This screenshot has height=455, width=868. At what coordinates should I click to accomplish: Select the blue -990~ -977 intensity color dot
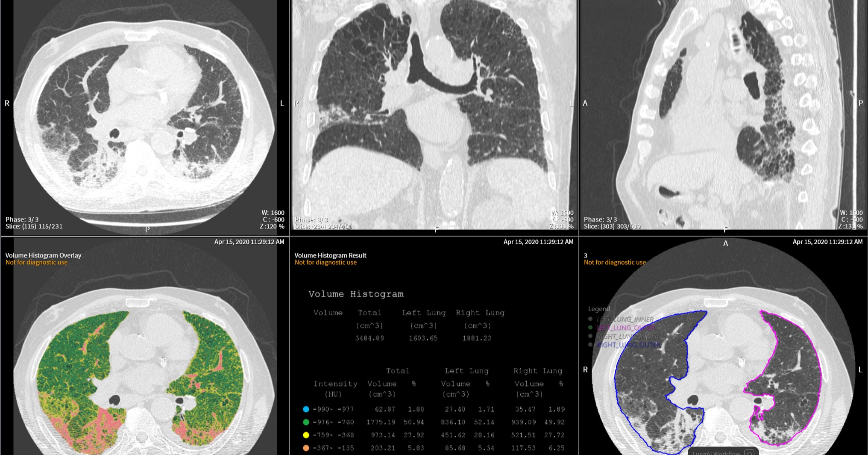(306, 409)
